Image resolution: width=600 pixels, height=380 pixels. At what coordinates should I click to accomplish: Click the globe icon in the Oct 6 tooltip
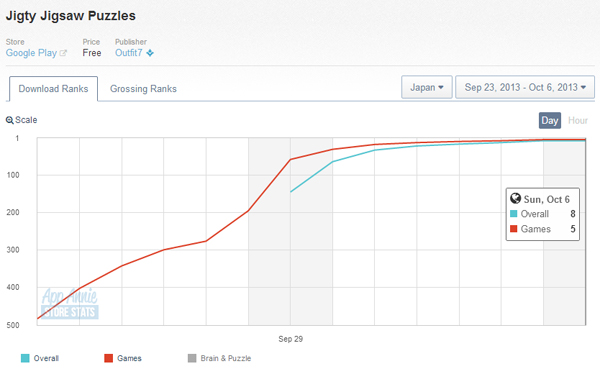515,198
